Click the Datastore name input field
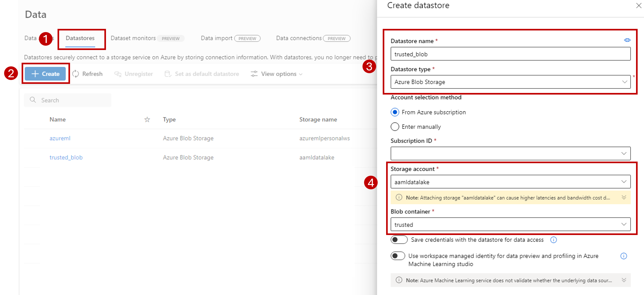This screenshot has height=295, width=644. click(511, 54)
